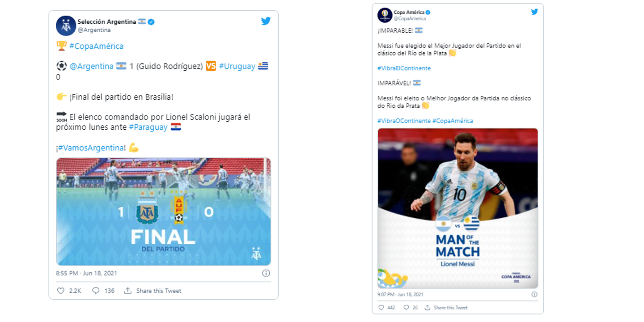Open the #Paraguay hashtag link
The image size is (644, 322).
coord(148,127)
